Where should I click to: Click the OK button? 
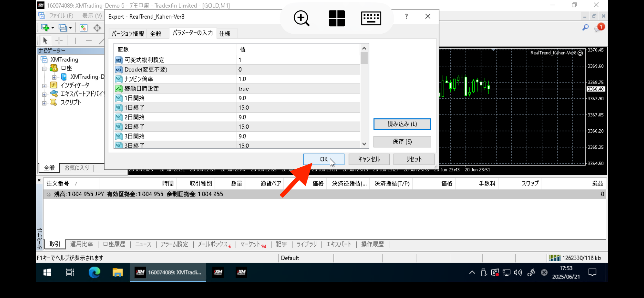click(x=324, y=159)
